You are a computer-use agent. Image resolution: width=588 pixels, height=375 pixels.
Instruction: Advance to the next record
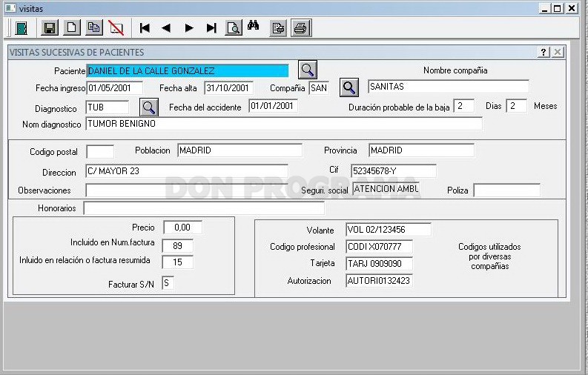(189, 28)
